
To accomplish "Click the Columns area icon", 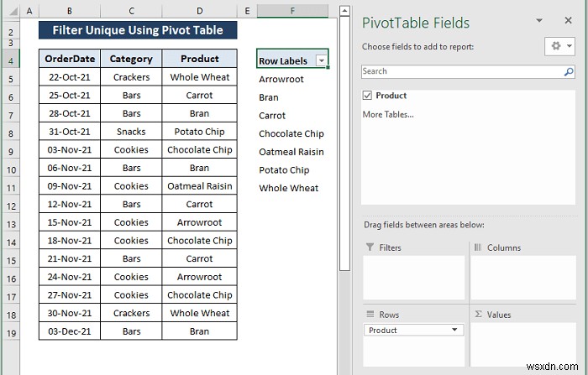I will point(478,247).
